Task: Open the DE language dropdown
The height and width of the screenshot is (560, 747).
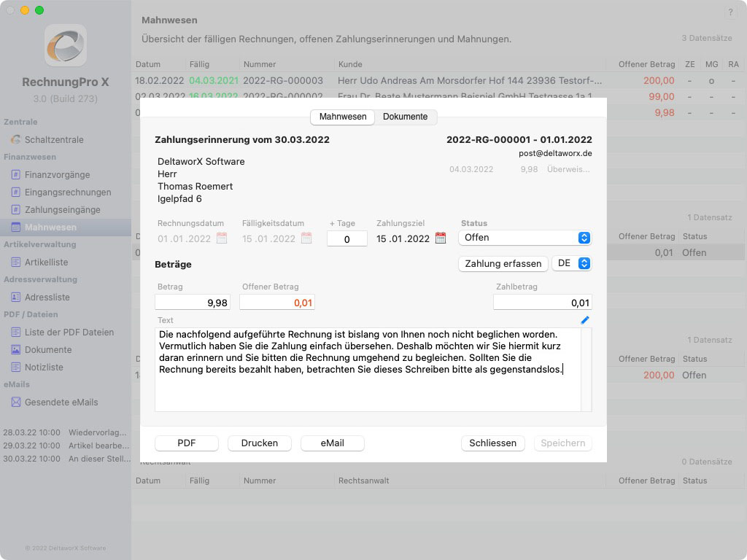Action: [x=571, y=263]
